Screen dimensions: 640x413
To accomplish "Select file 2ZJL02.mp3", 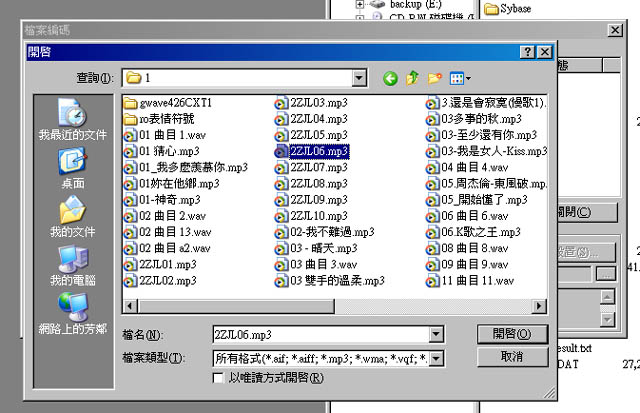I will tap(160, 281).
